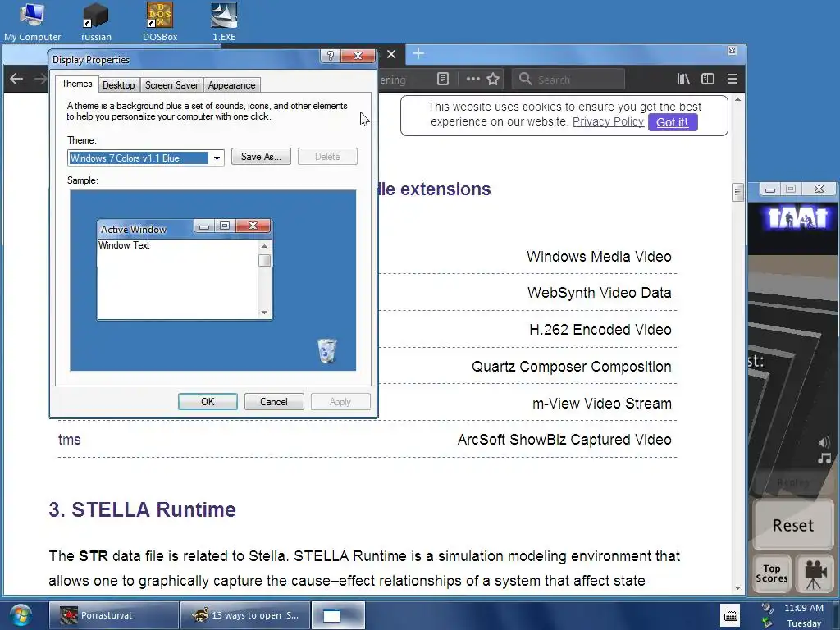
Task: Click the tms file extension text
Action: 69,440
